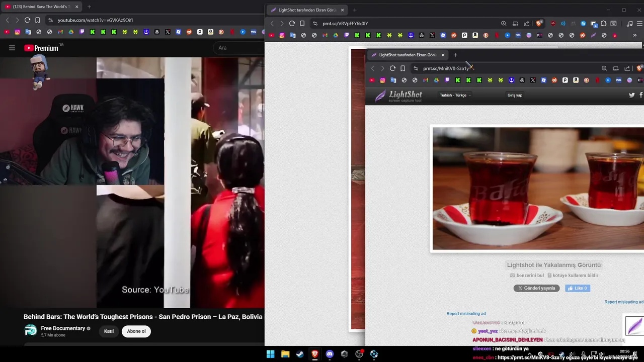Viewport: 644px width, 362px height.
Task: Open File Explorer from the taskbar
Action: (285, 354)
